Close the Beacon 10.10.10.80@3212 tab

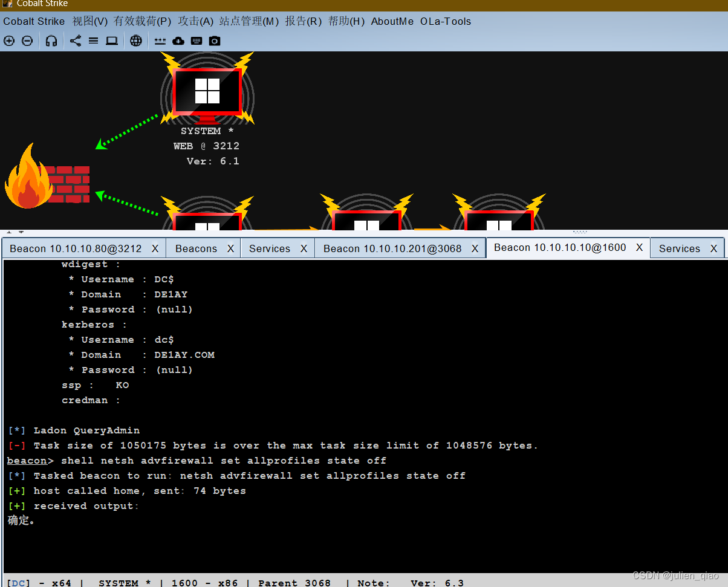155,248
